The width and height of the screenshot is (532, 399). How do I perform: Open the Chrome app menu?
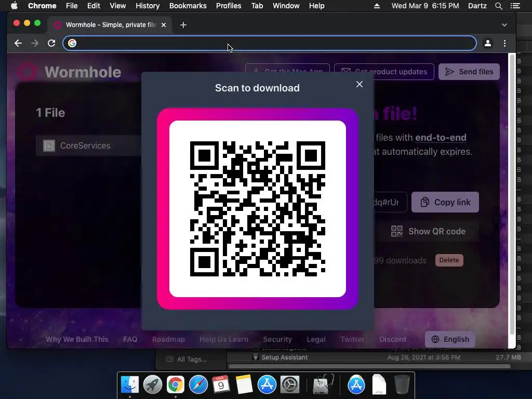pos(42,6)
